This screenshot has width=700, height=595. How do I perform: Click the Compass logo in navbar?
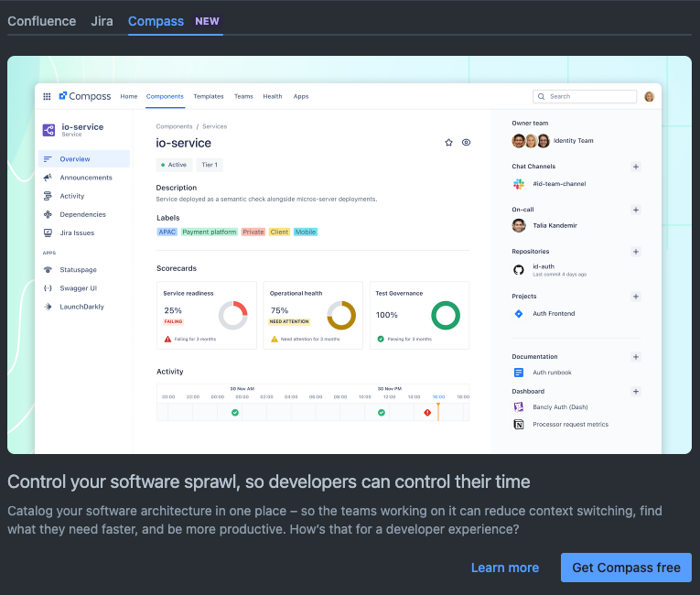click(85, 96)
